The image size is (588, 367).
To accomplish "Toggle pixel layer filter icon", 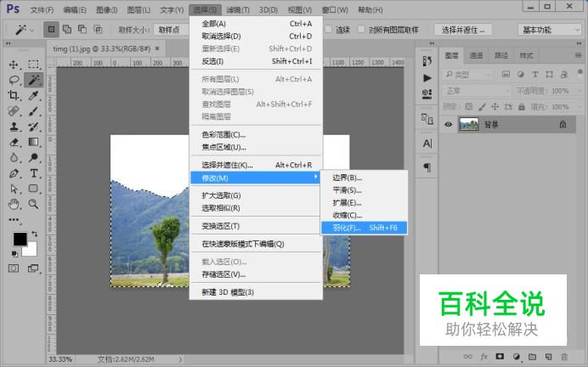I will (506, 74).
